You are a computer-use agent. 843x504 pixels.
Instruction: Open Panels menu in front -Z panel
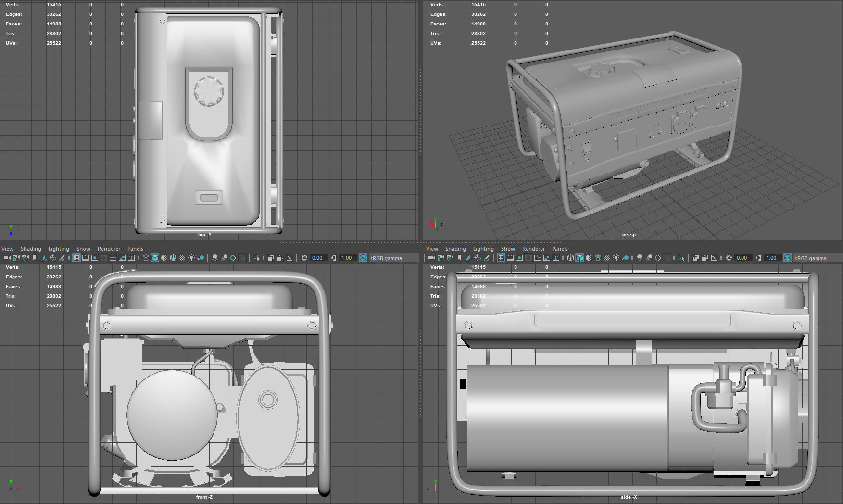click(x=135, y=249)
